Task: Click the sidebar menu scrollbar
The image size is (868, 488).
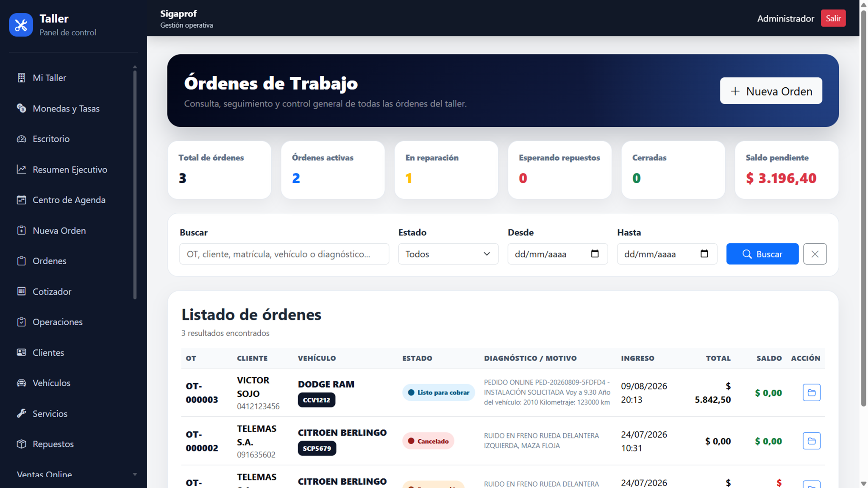Action: pos(135,184)
